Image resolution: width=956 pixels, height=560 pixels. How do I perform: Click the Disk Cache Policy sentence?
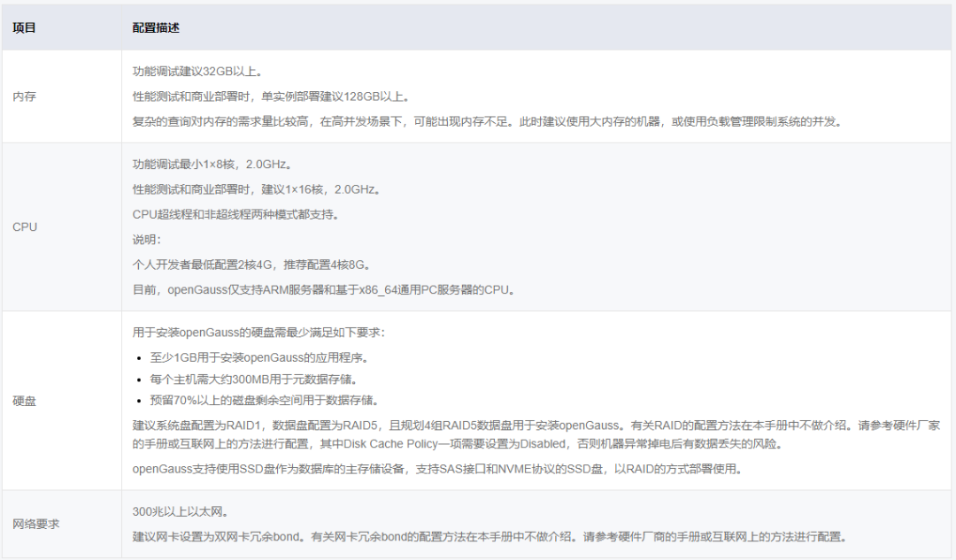coord(536,434)
